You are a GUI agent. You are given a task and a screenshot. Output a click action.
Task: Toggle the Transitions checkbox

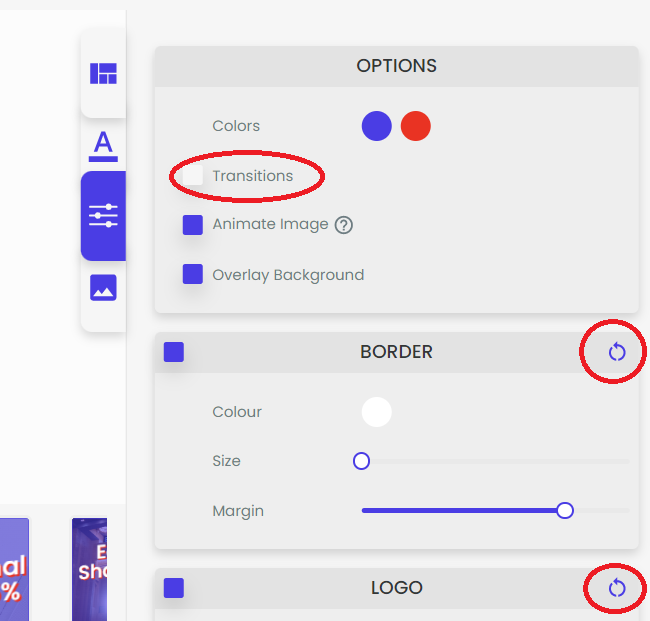point(193,177)
